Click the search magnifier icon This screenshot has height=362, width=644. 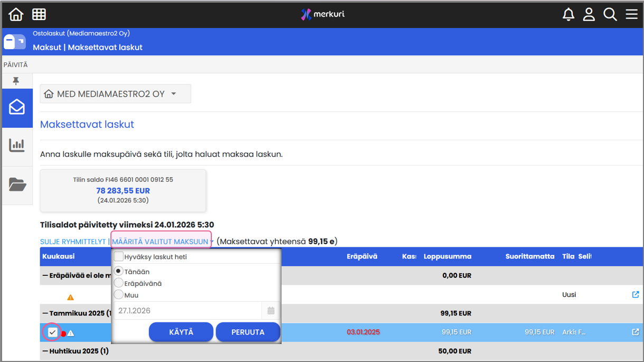pyautogui.click(x=610, y=14)
